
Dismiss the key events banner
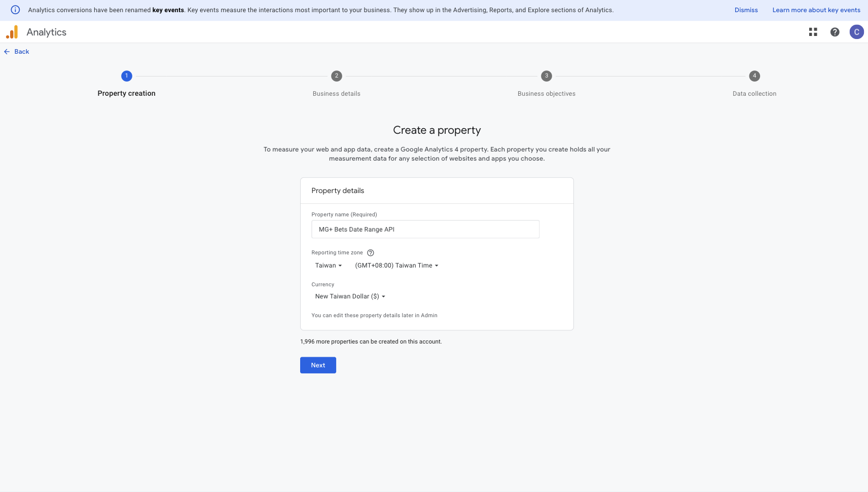click(746, 10)
